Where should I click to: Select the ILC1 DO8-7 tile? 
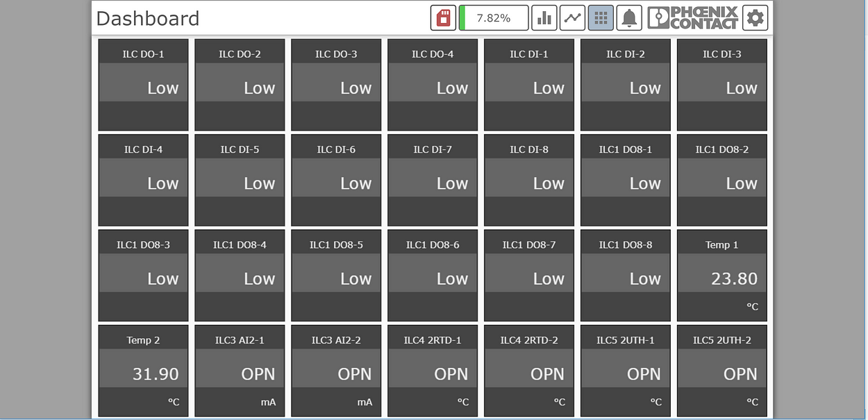[x=529, y=275]
